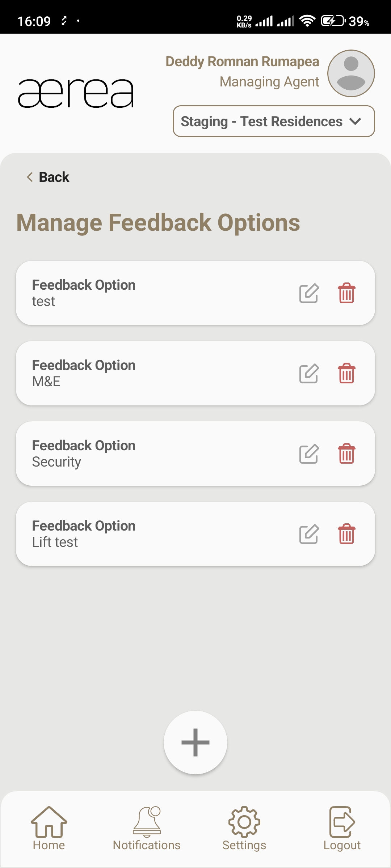Image resolution: width=391 pixels, height=868 pixels.
Task: Go back using the Back link
Action: pos(48,177)
